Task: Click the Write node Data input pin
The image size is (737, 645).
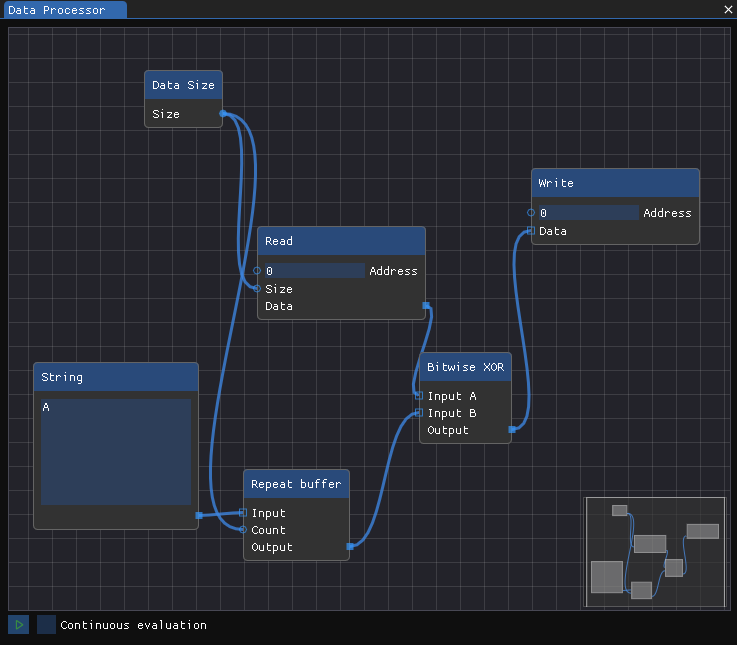Action: pyautogui.click(x=531, y=230)
